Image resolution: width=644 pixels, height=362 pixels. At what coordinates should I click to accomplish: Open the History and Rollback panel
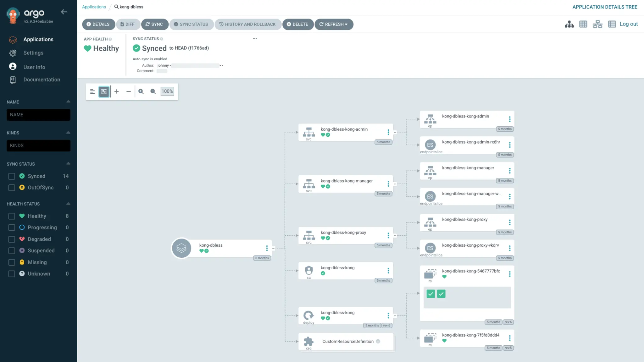click(247, 24)
